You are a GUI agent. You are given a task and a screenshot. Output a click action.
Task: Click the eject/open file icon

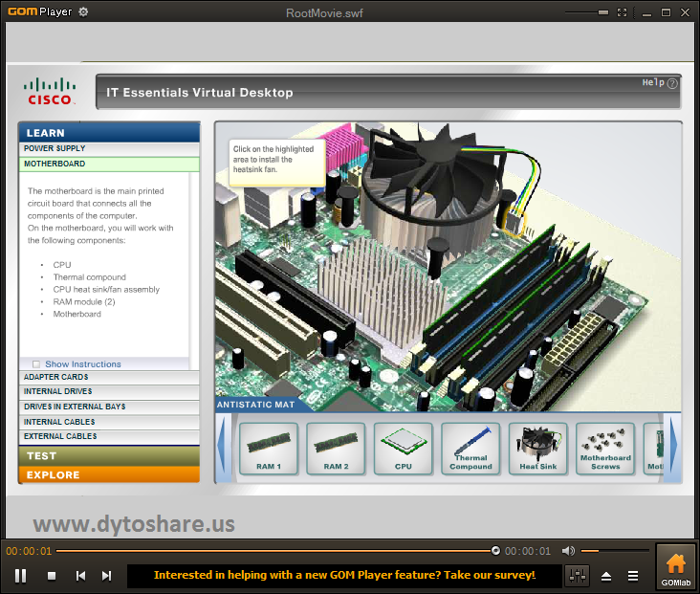[605, 576]
